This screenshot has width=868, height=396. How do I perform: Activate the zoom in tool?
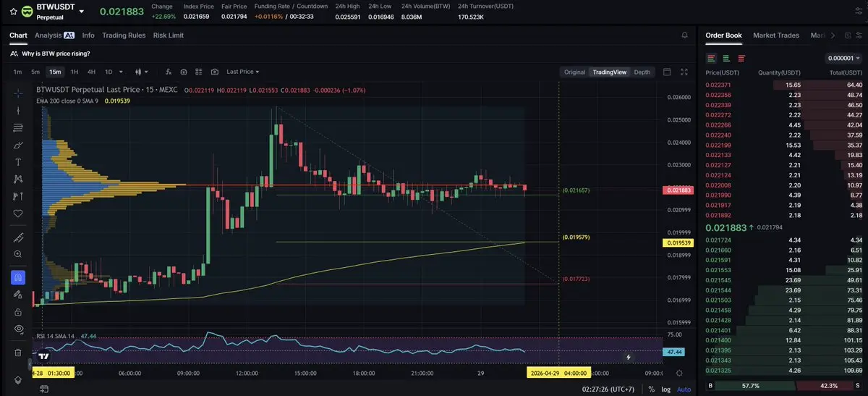click(18, 254)
